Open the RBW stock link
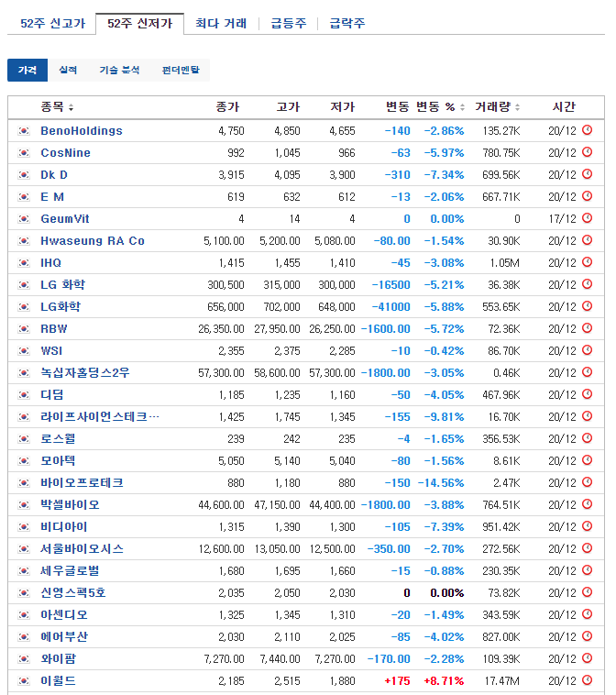Image resolution: width=616 pixels, height=695 pixels. click(x=54, y=329)
